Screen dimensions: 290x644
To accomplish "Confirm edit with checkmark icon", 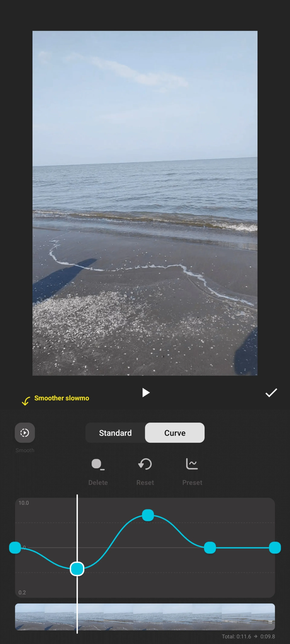I will 271,392.
